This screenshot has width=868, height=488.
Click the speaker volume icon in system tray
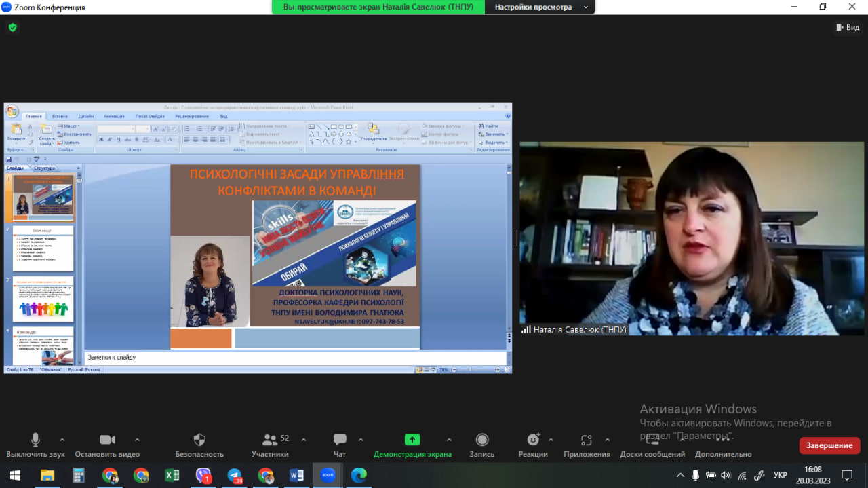[726, 475]
